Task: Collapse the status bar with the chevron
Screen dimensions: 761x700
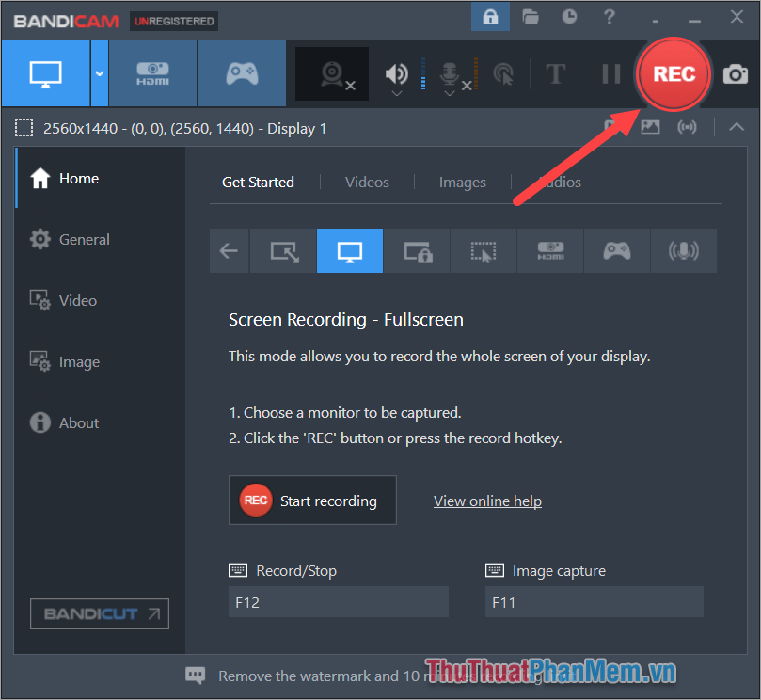Action: coord(736,127)
